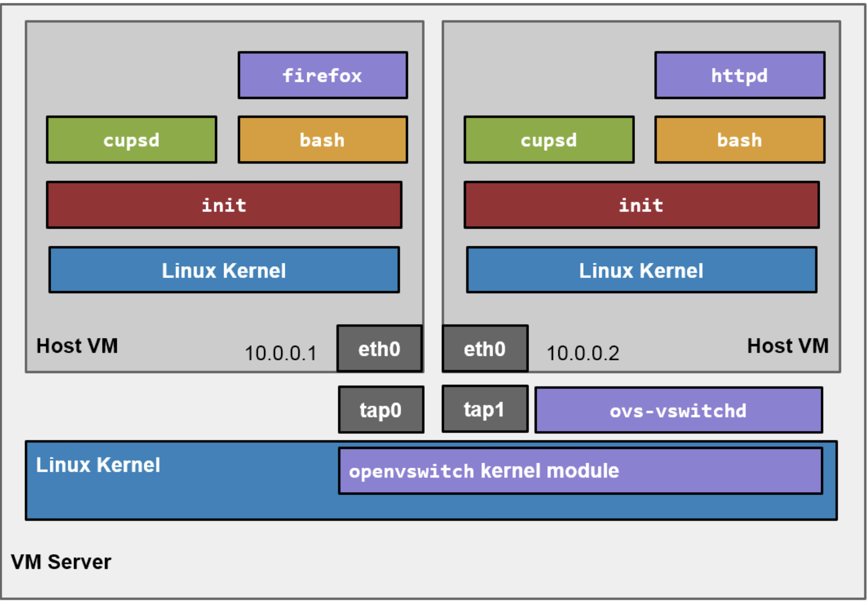
Task: Click the eth0 interface next to 10.0.0.2
Action: tap(485, 349)
